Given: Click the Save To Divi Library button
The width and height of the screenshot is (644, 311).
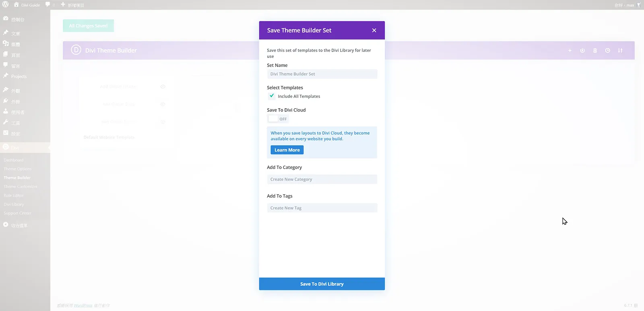Looking at the screenshot, I should 322,284.
